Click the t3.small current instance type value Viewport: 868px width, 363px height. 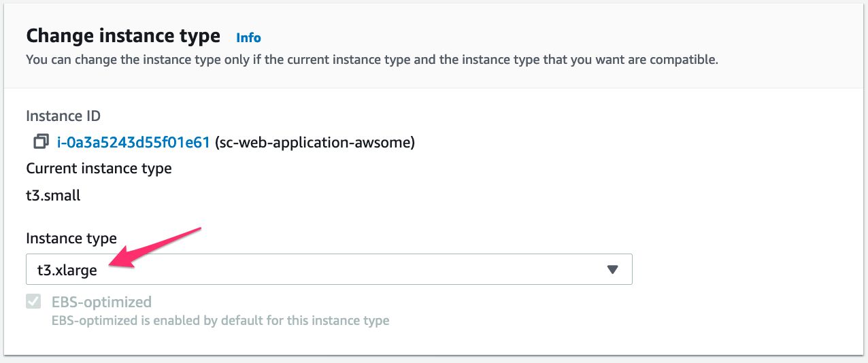tap(53, 196)
